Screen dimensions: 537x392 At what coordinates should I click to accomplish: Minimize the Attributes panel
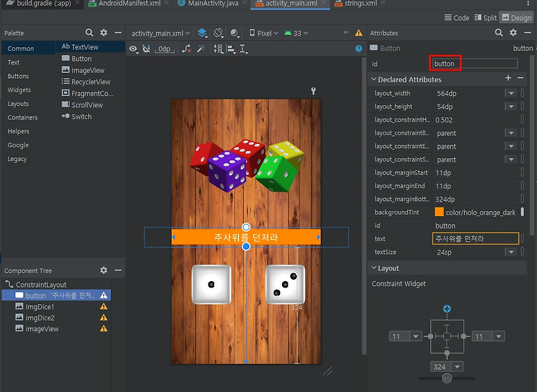(528, 32)
